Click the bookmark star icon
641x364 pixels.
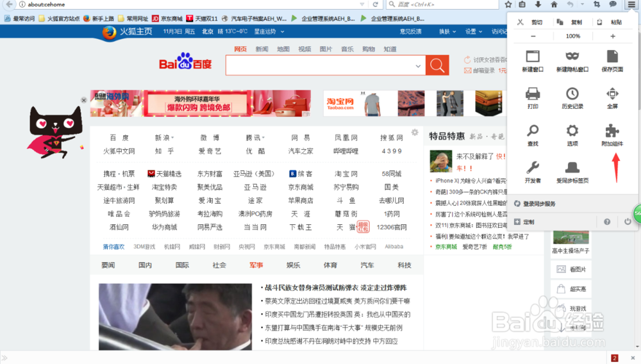pyautogui.click(x=508, y=4)
